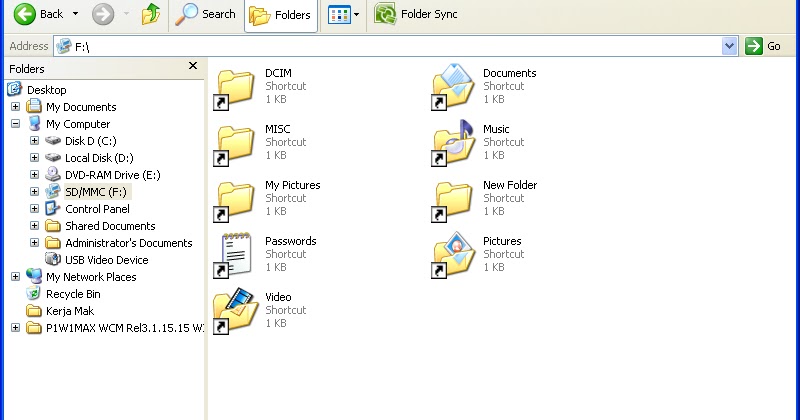Select New Folder shortcut icon
Screen dimensions: 800x420
click(x=453, y=201)
